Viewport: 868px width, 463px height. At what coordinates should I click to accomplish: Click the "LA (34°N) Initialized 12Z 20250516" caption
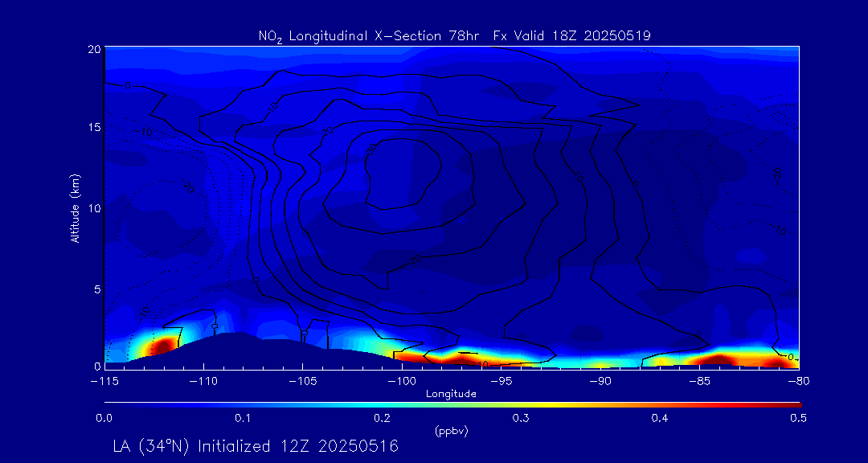(x=256, y=445)
